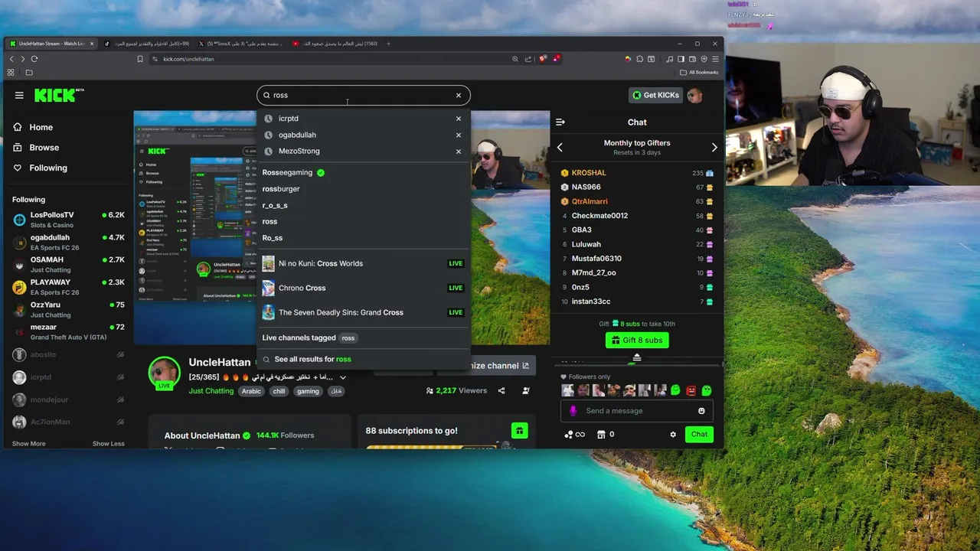The image size is (980, 551).
Task: Share the stream via share icon
Action: (x=501, y=390)
